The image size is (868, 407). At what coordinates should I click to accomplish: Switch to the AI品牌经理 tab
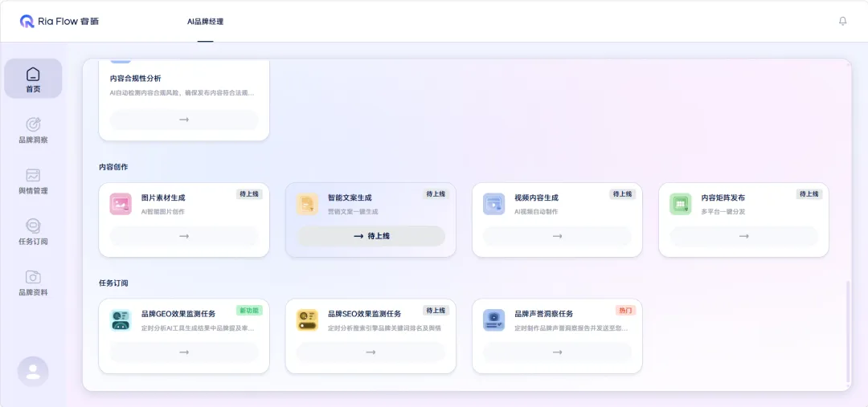tap(205, 22)
